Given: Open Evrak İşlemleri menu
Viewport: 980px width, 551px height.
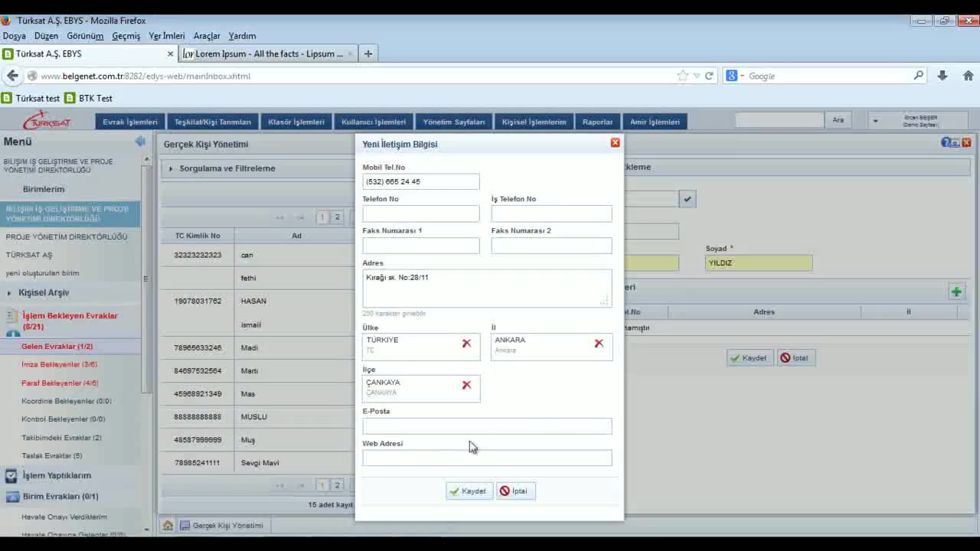Looking at the screenshot, I should point(130,122).
